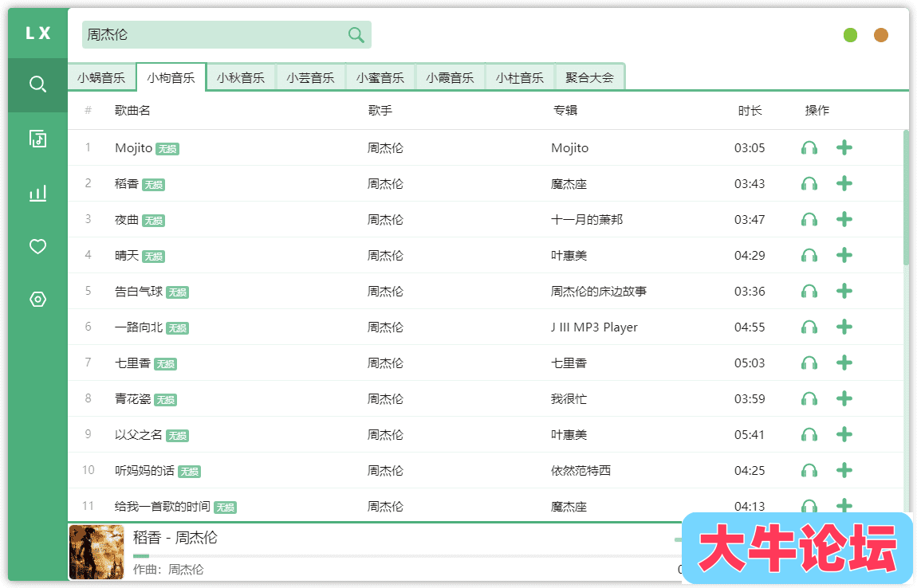Select song title 告白气球 in row 5
Screen dimensions: 917x588
click(139, 291)
